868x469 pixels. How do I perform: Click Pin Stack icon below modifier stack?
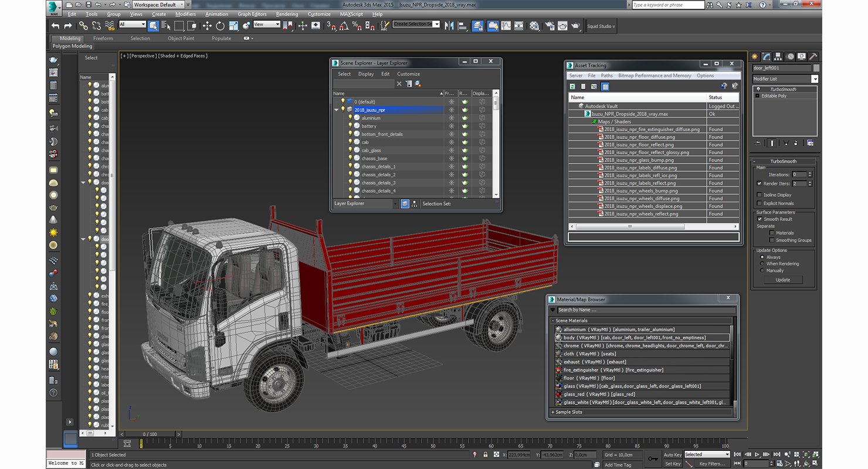pos(758,143)
